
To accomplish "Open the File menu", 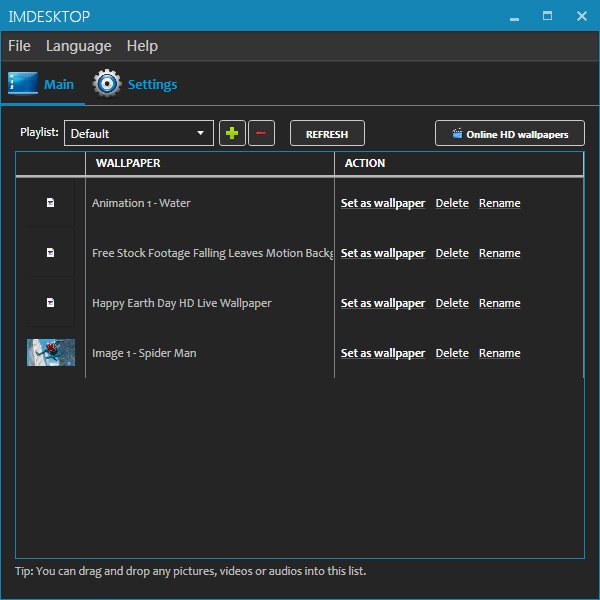I will coord(19,46).
